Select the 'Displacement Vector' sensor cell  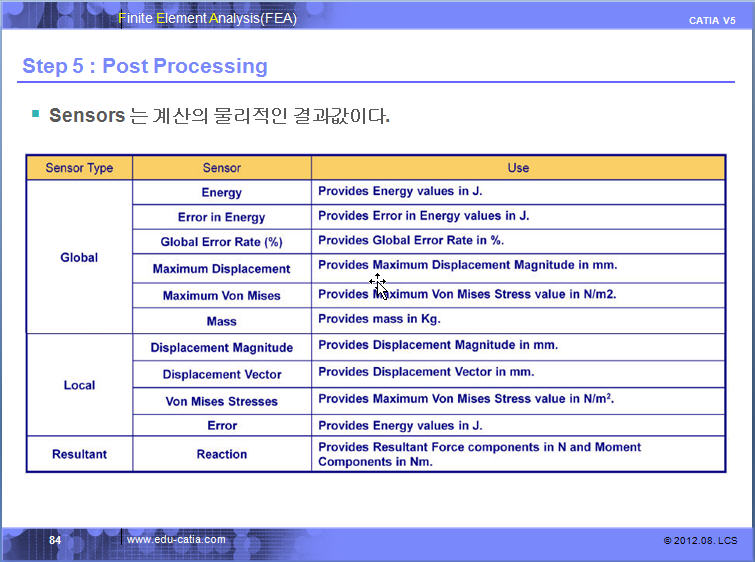coord(221,374)
